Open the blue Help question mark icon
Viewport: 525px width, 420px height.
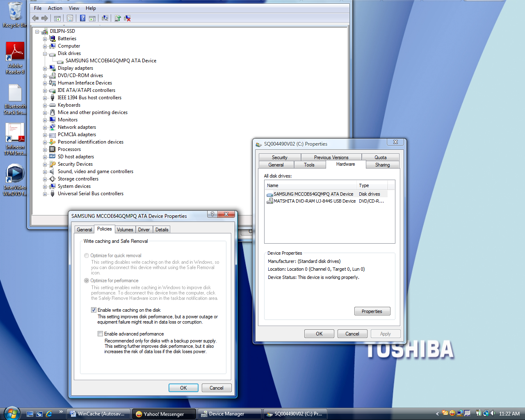coord(82,18)
